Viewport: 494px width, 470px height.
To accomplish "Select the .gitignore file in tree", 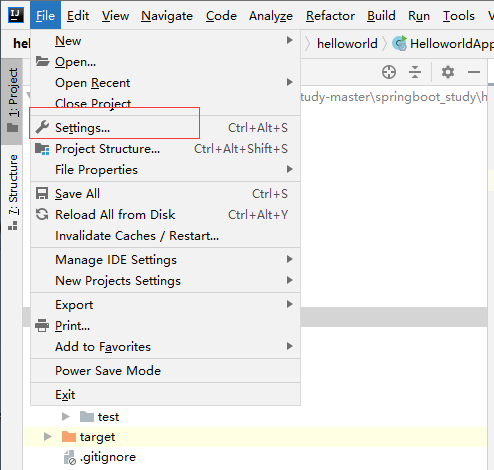I will pos(108,457).
